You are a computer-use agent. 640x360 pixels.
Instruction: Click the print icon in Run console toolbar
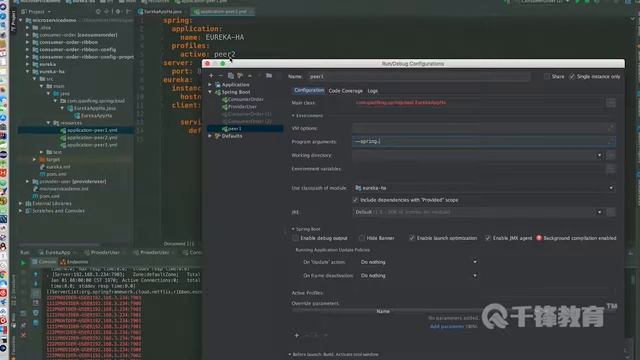pos(36,313)
